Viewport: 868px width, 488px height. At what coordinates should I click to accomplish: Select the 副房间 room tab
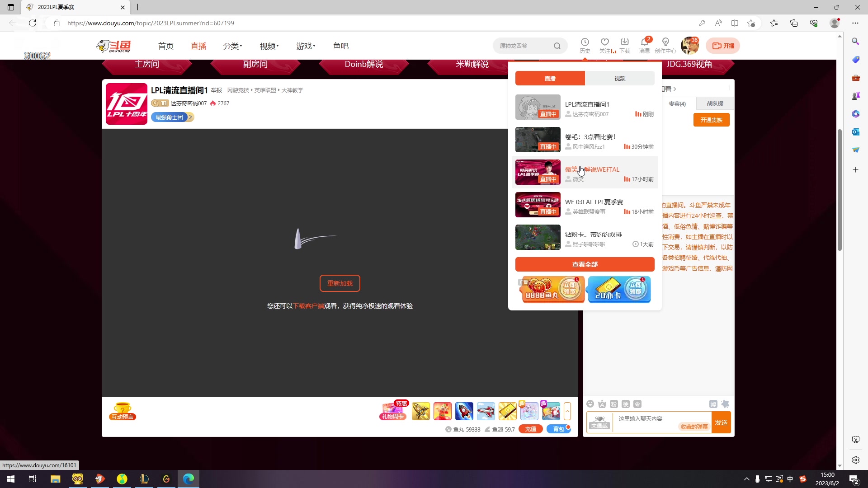(x=255, y=64)
